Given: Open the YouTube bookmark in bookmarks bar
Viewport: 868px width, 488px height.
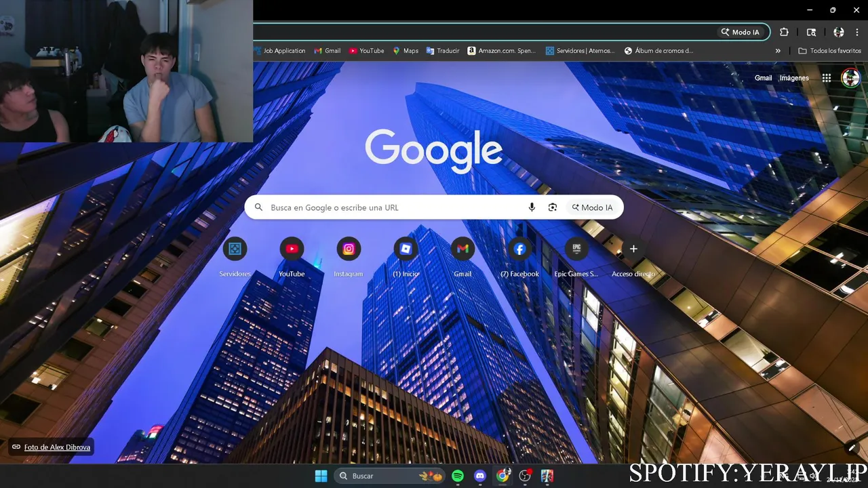Looking at the screenshot, I should (367, 51).
